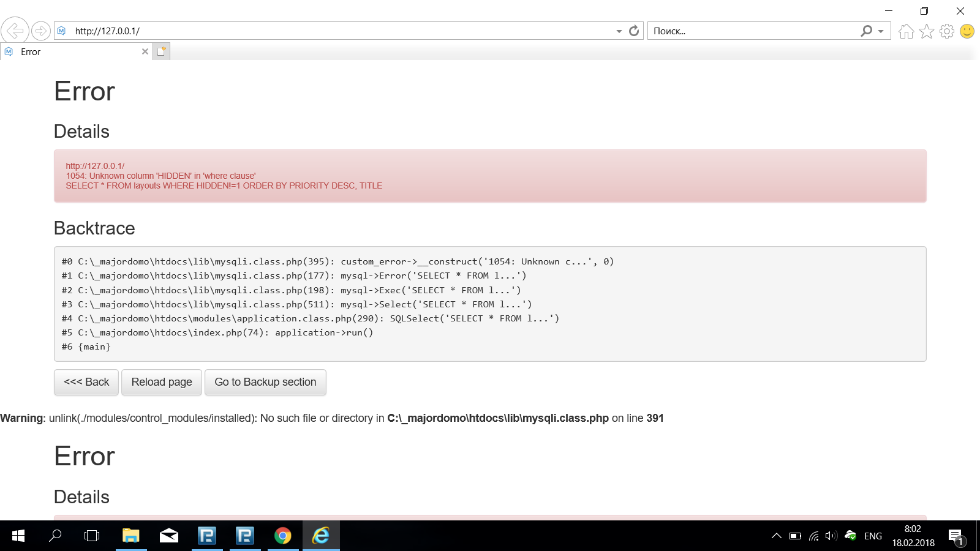The height and width of the screenshot is (551, 980).
Task: Click backtrace line #1 mysql->Error
Action: [x=294, y=275]
